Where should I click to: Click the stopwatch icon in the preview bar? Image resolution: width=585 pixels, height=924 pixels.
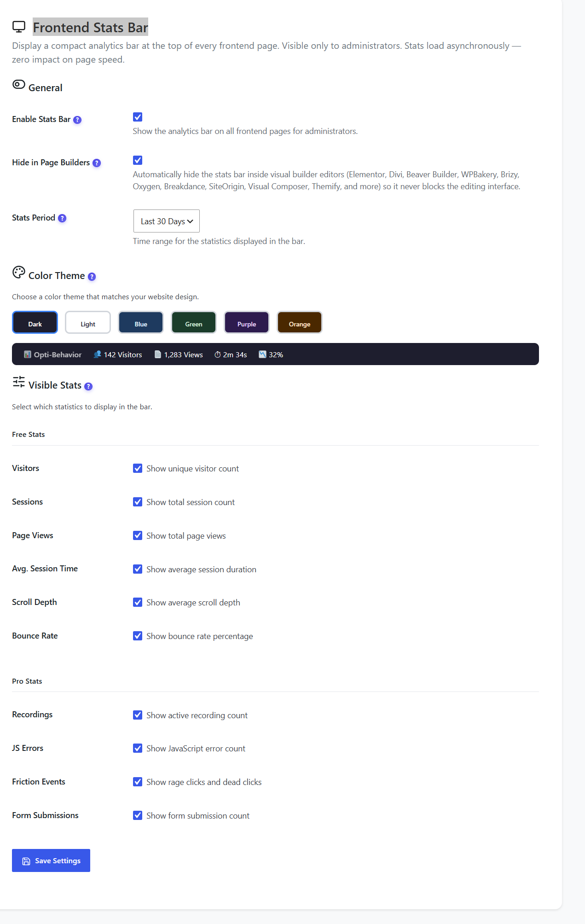[x=217, y=354]
